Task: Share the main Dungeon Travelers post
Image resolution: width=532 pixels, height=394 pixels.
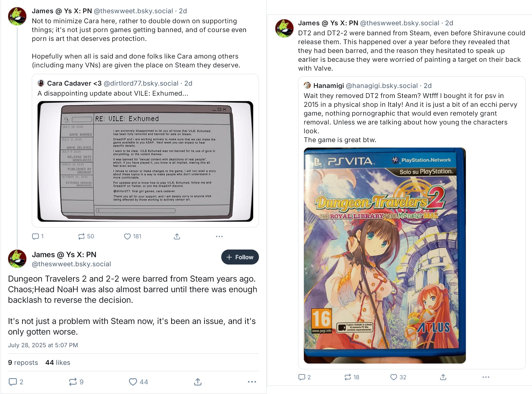Action: point(198,382)
